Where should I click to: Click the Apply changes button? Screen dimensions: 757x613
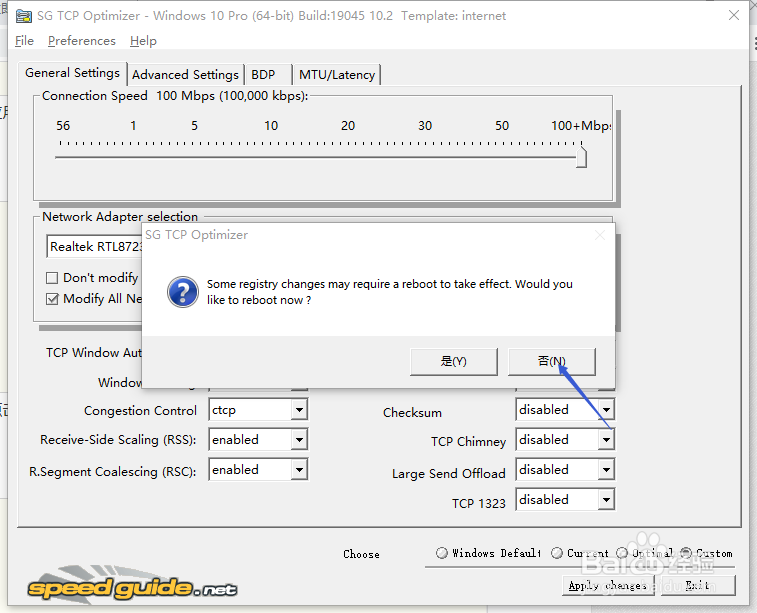(x=608, y=585)
